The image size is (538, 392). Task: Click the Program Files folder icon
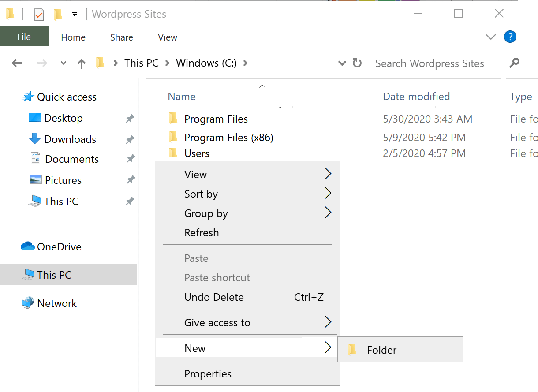tap(173, 119)
